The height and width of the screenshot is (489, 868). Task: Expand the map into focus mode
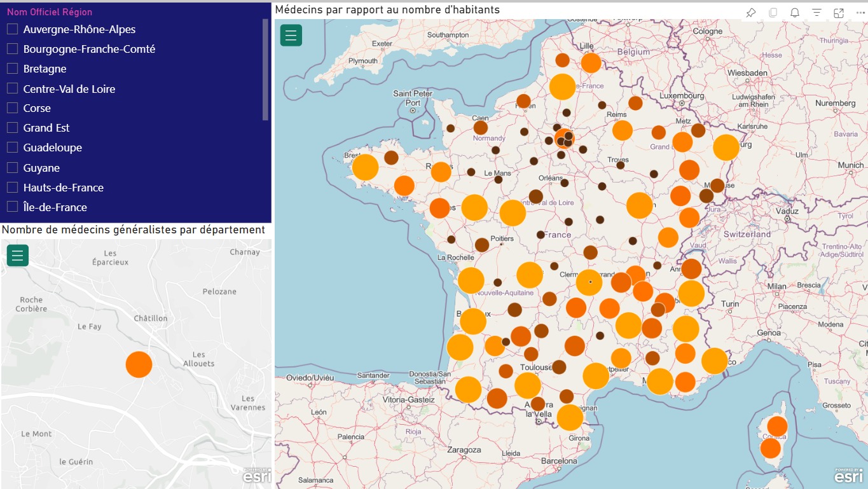click(x=839, y=13)
